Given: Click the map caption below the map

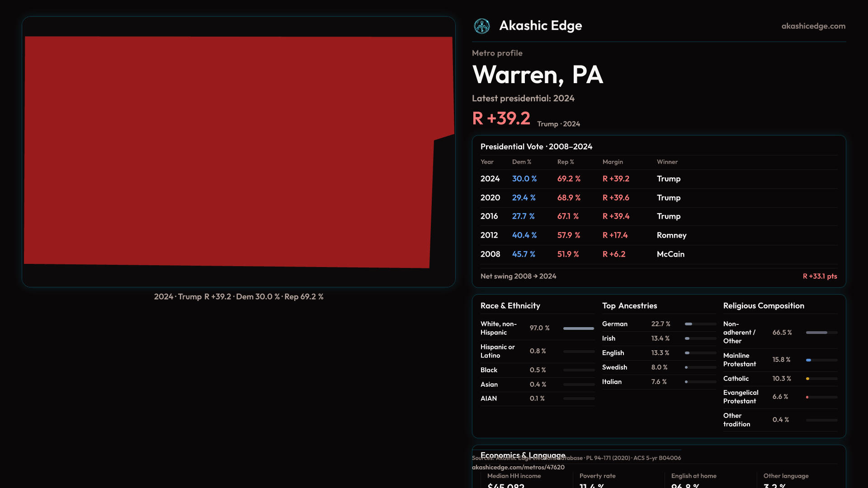Looking at the screenshot, I should pyautogui.click(x=239, y=297).
